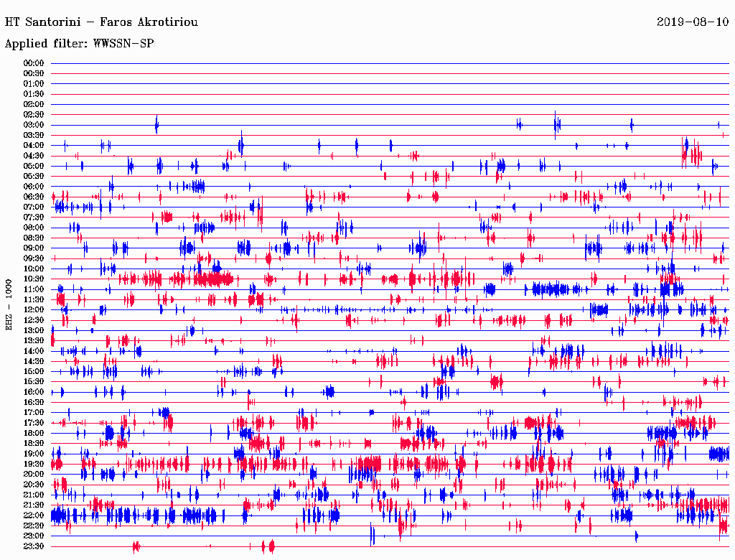Click the station title HT Santorini – Faros Akrotiriou
735x560 pixels.
tap(101, 22)
